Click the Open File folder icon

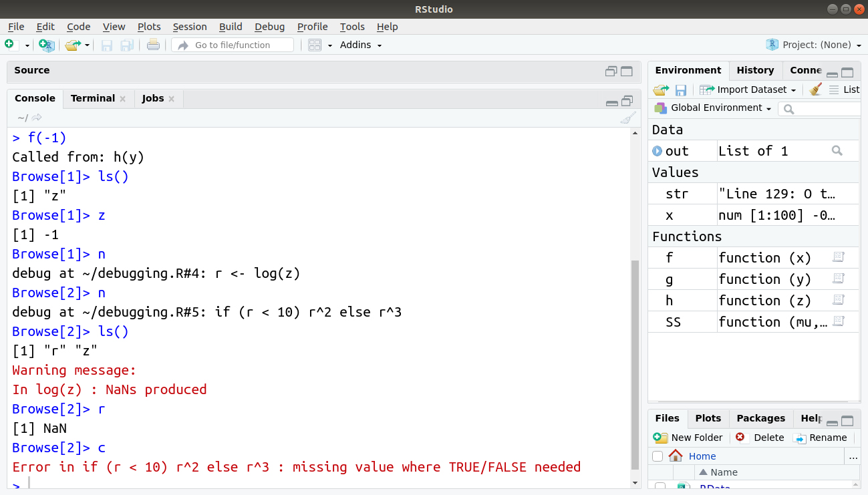[x=72, y=45]
